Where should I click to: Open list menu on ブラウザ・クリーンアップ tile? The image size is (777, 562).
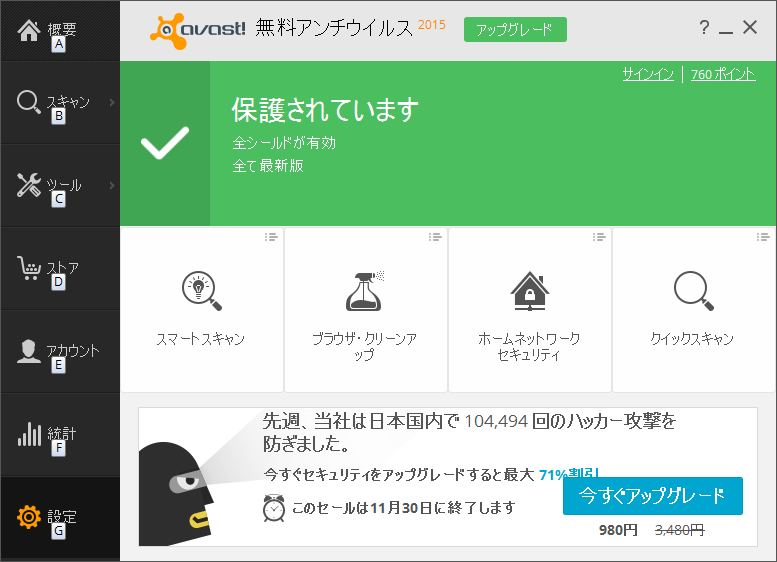[x=435, y=237]
